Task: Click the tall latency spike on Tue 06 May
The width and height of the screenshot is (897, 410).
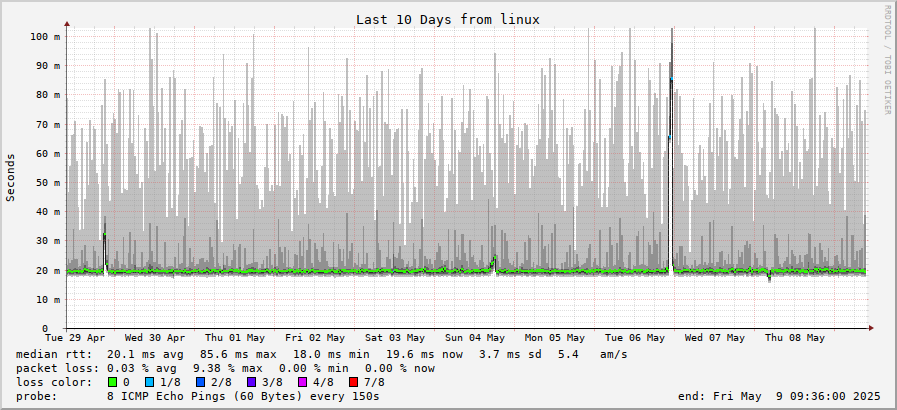Action: point(671,149)
